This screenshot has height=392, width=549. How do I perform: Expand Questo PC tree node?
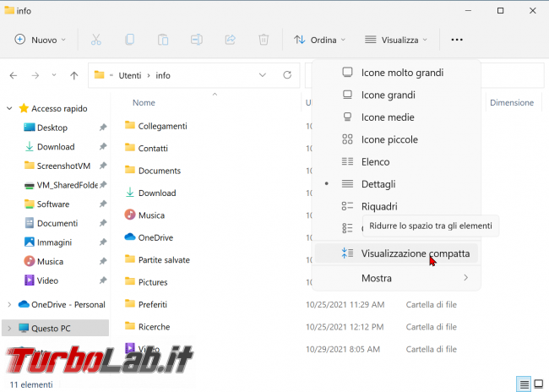(9, 329)
